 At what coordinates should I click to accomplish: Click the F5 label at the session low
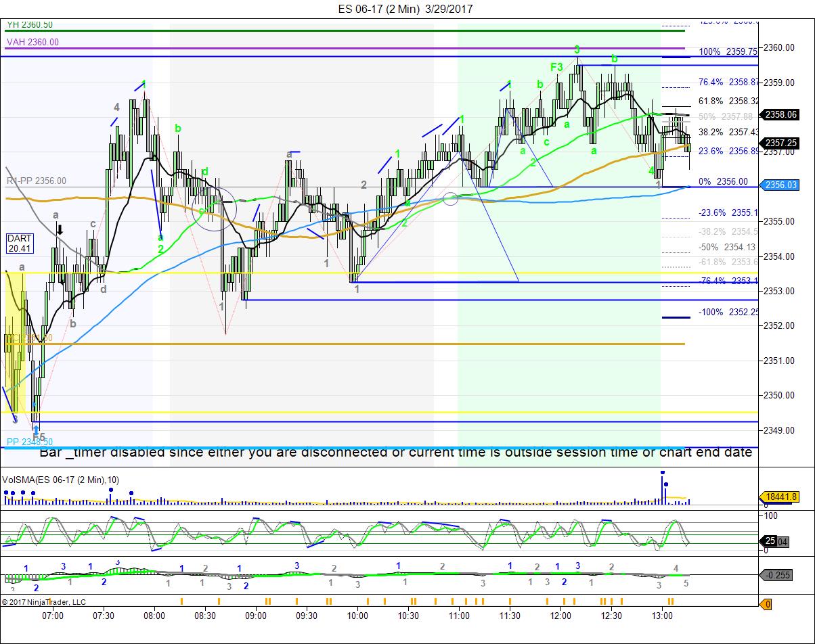click(39, 437)
